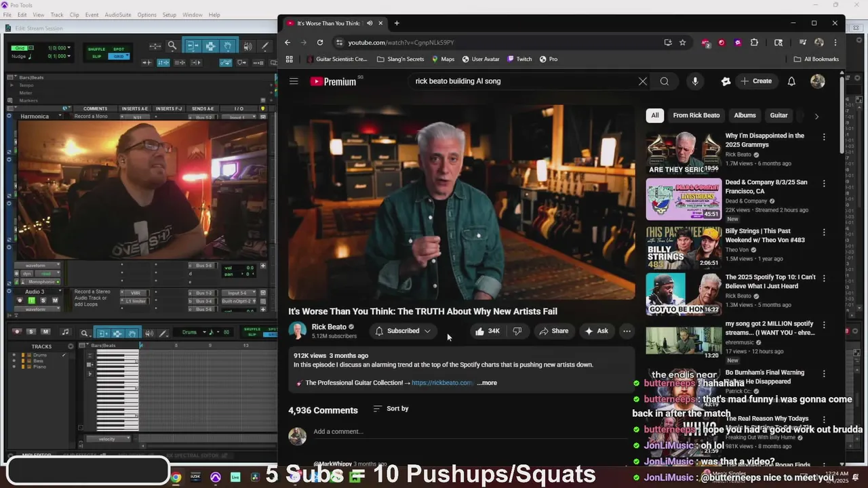The image size is (868, 488).
Task: Toggle Grid edit mode in Pro Tools
Action: (119, 56)
